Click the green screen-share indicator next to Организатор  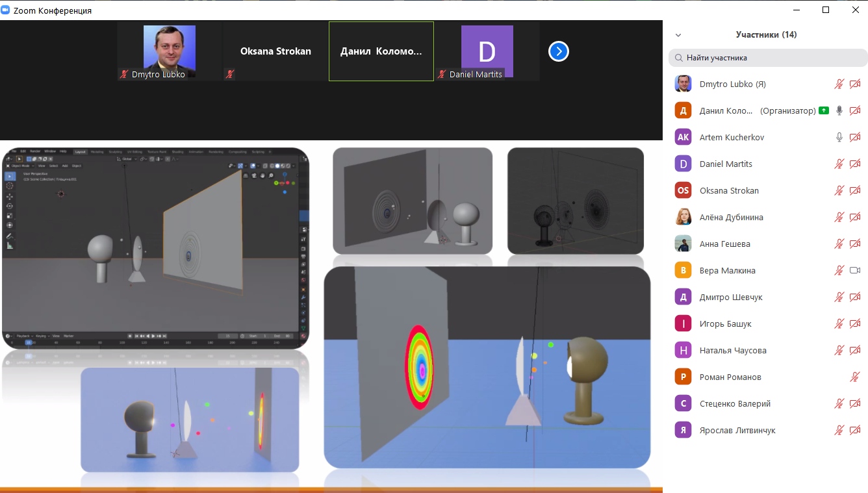tap(824, 110)
